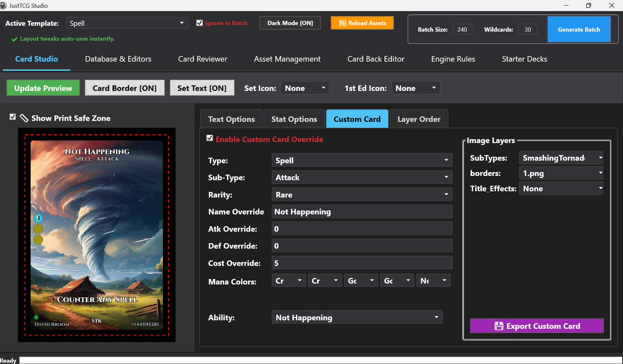Click the floppy disk icon on Export Custom Card
This screenshot has width=623, height=364.
(499, 326)
